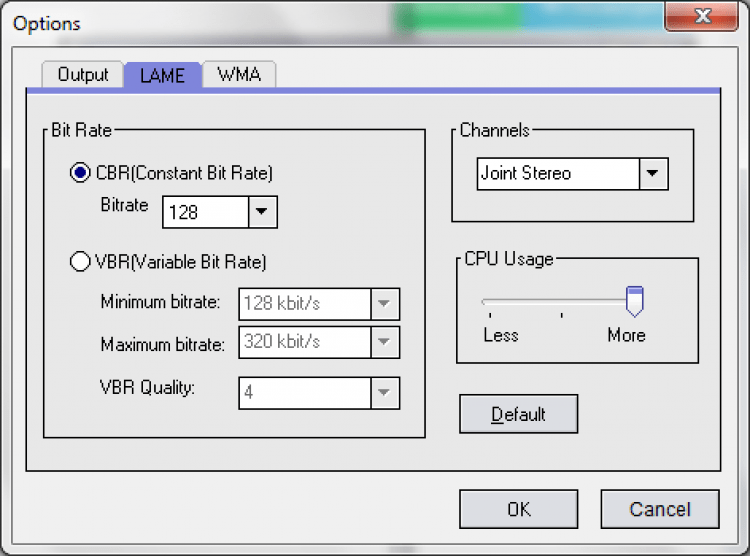
Task: Click the Bitrate field showing 128
Action: pos(205,212)
